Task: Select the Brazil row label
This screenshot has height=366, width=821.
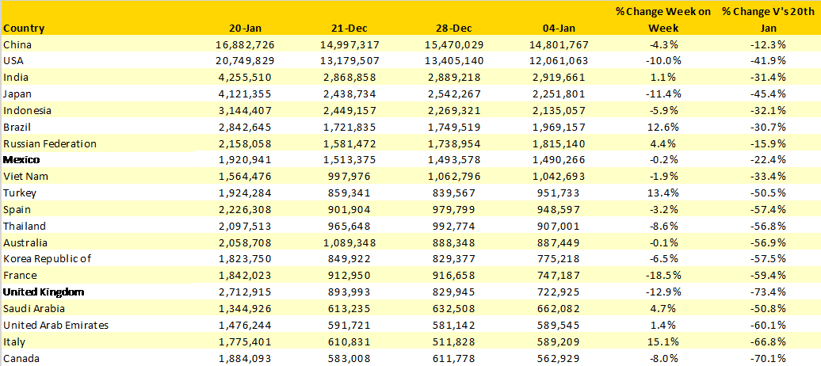Action: coord(17,127)
